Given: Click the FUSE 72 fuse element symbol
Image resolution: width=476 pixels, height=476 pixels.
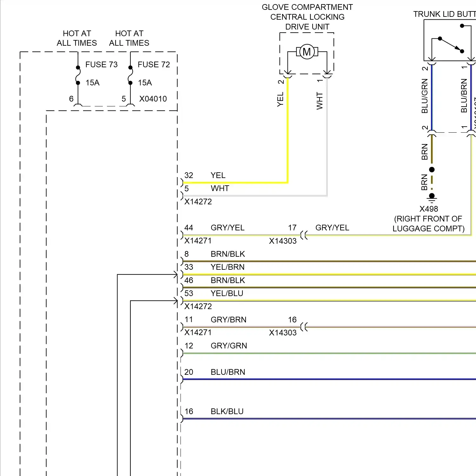Looking at the screenshot, I should pos(130,75).
